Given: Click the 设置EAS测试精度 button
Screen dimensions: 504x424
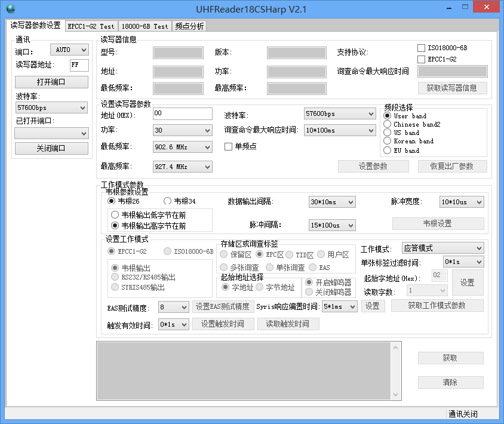Looking at the screenshot, I should pyautogui.click(x=223, y=307).
